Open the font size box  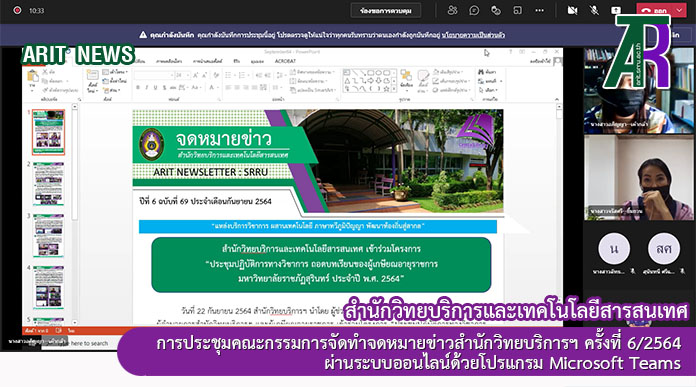click(182, 75)
